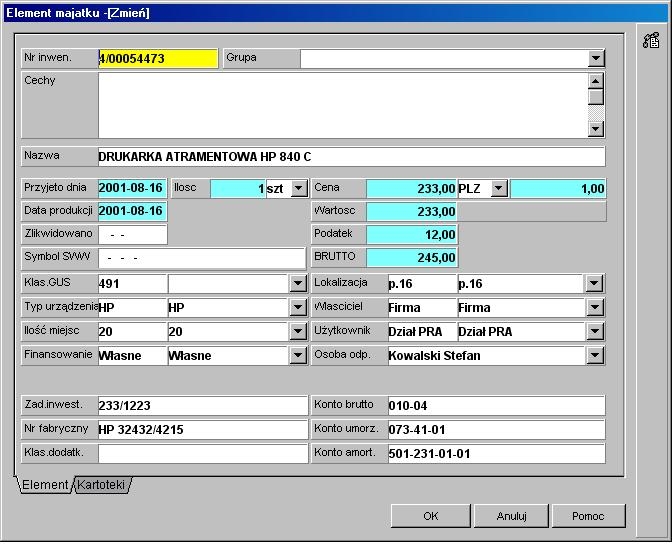
Task: Click the Symbol SWW field
Action: (202, 258)
